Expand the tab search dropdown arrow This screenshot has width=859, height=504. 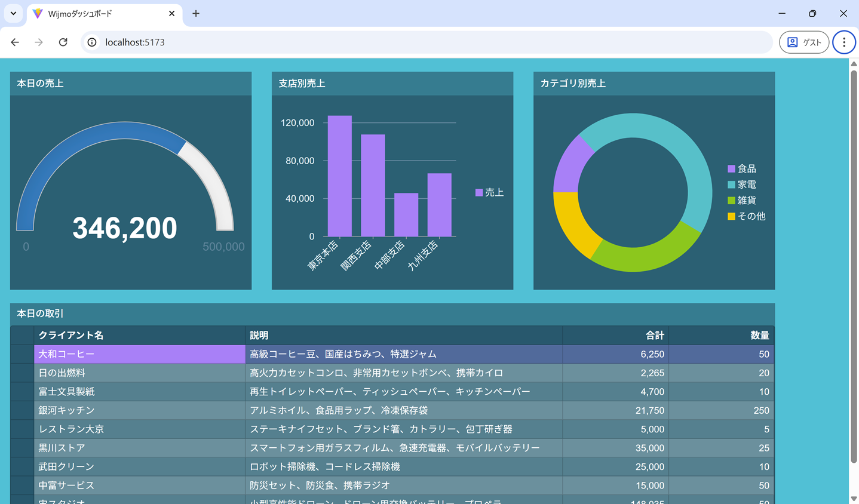pyautogui.click(x=13, y=13)
